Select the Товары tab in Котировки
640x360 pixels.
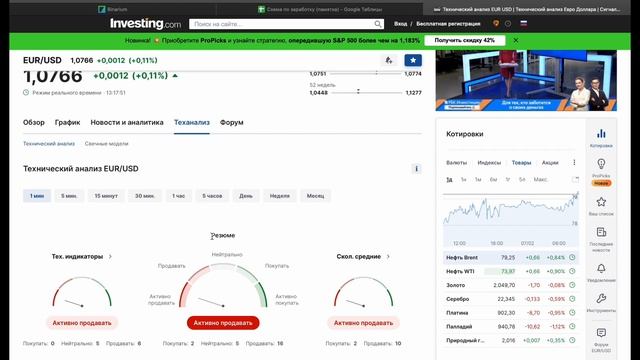pyautogui.click(x=522, y=162)
